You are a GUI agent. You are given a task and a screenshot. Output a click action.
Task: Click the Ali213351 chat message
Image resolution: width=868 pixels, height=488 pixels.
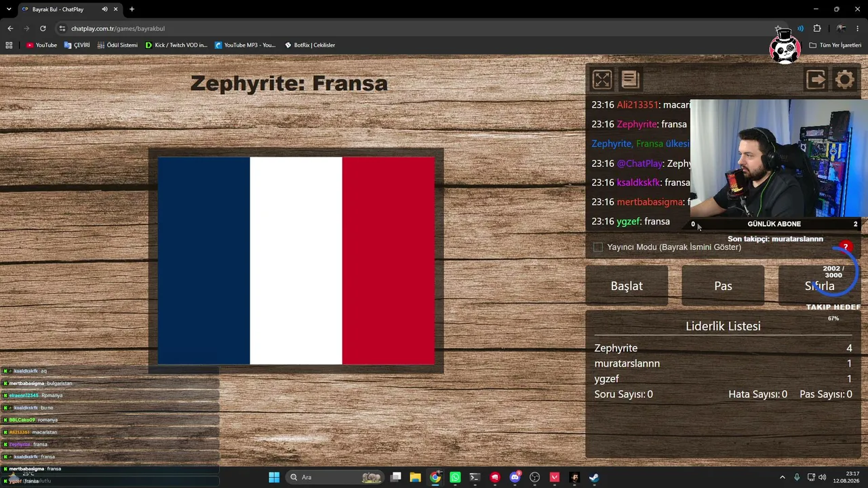click(x=641, y=105)
